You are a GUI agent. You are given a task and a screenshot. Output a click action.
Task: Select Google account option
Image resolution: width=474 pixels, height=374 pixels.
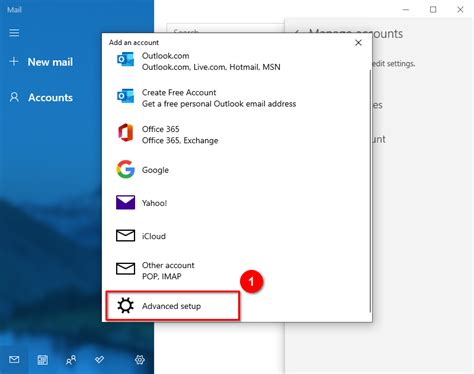coord(237,170)
